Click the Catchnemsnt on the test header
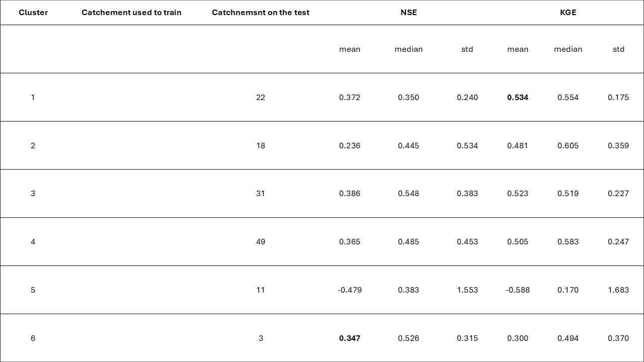 [x=261, y=13]
